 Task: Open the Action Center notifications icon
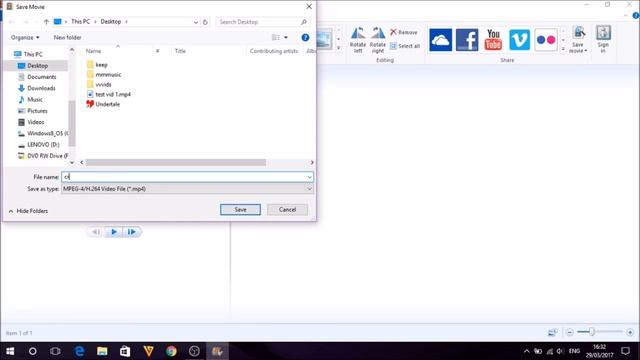[626, 351]
